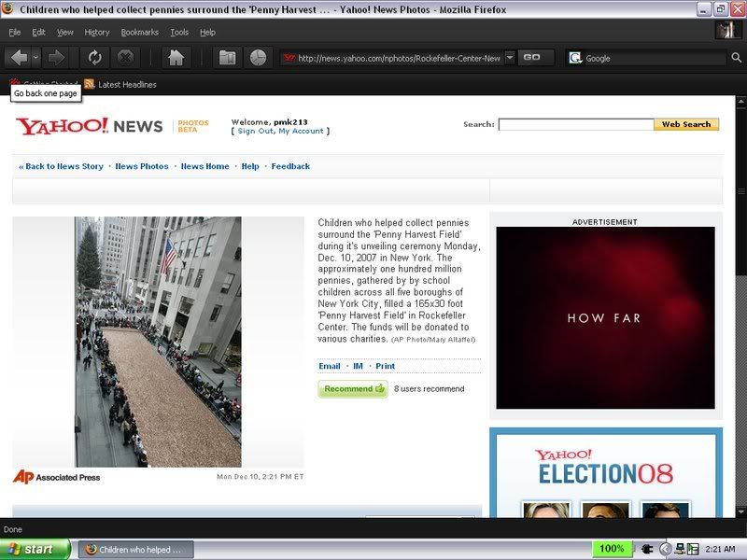Click the Stop loading button
The image size is (747, 560).
pos(125,58)
